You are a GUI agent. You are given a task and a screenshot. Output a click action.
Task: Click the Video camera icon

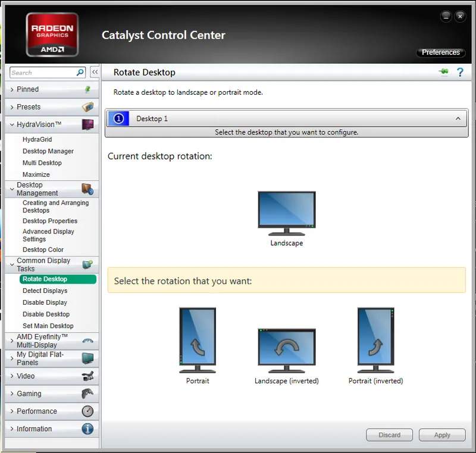pos(87,376)
